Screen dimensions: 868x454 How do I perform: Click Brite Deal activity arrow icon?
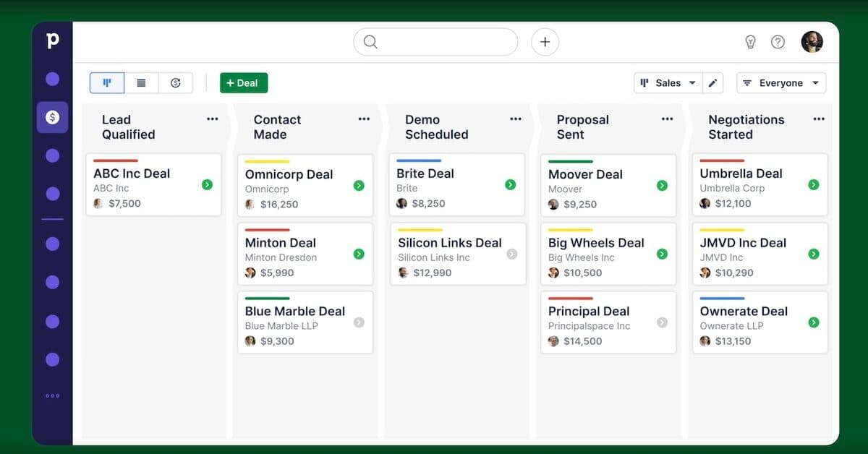point(510,184)
